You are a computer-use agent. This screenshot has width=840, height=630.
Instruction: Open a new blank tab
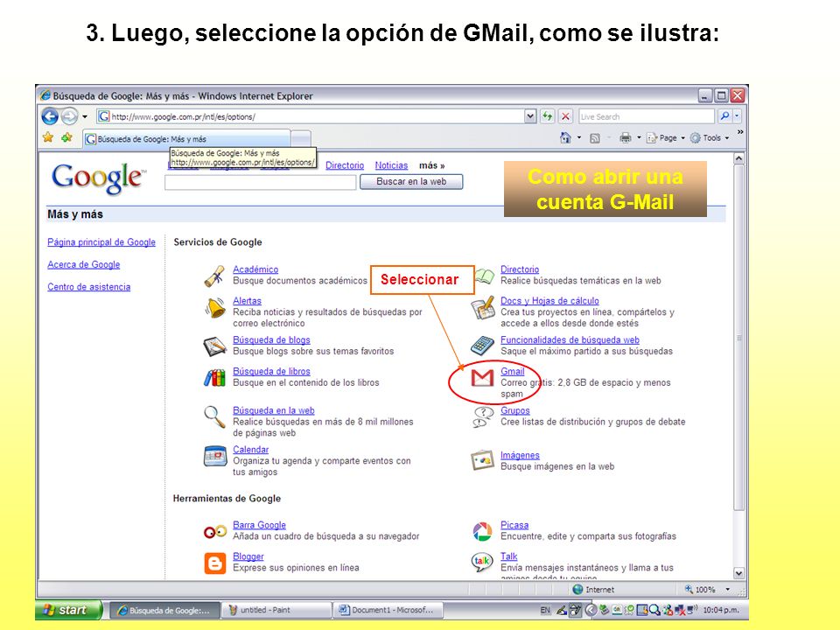point(301,139)
